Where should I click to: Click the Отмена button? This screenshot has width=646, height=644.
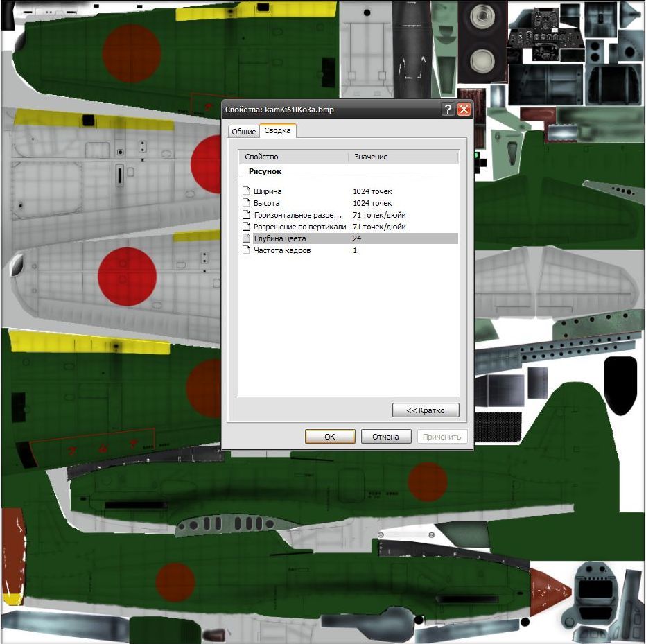coord(385,436)
